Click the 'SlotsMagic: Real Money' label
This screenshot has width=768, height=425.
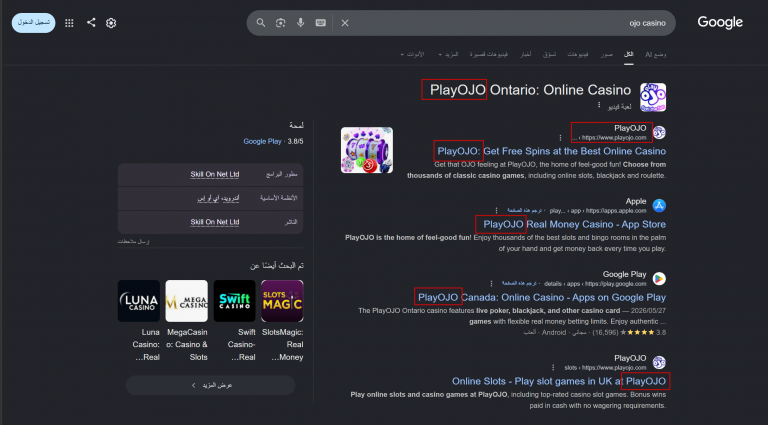click(x=283, y=345)
